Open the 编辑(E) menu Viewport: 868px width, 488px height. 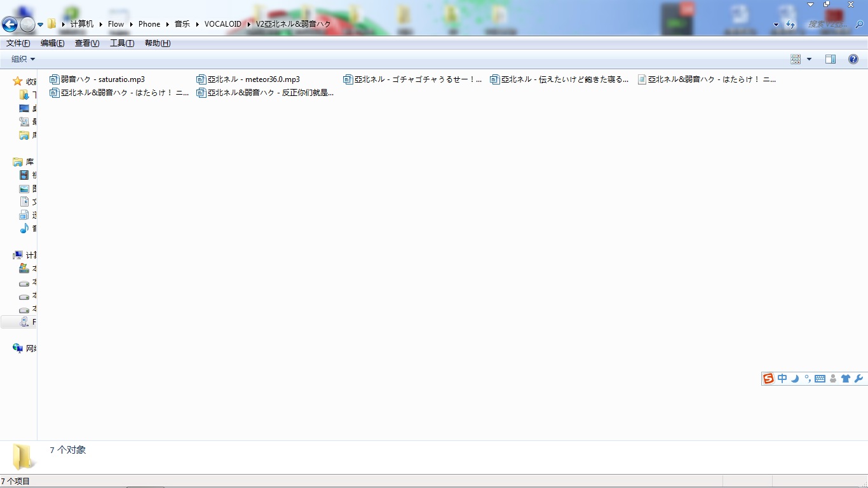(53, 43)
